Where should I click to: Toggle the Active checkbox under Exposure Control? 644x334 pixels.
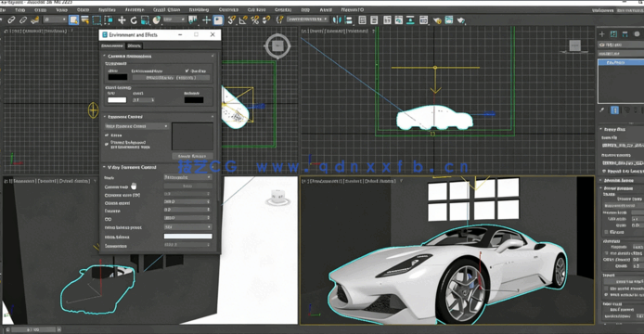(107, 135)
